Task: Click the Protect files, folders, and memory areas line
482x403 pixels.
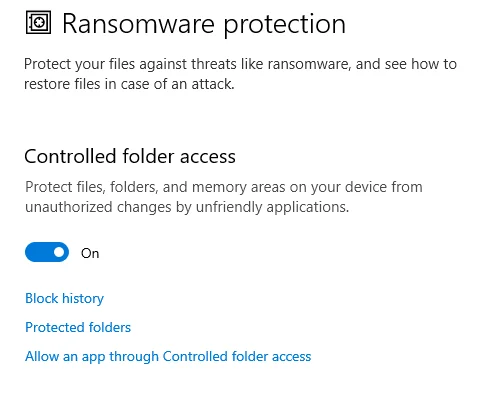Action: 224,187
